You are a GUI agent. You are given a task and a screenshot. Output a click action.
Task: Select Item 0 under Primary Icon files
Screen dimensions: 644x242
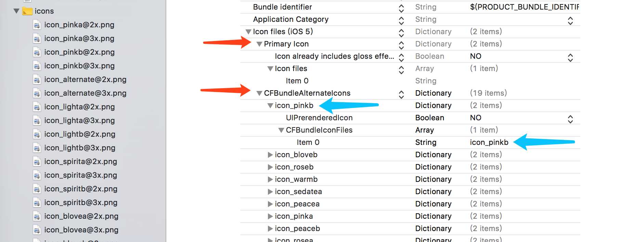297,81
